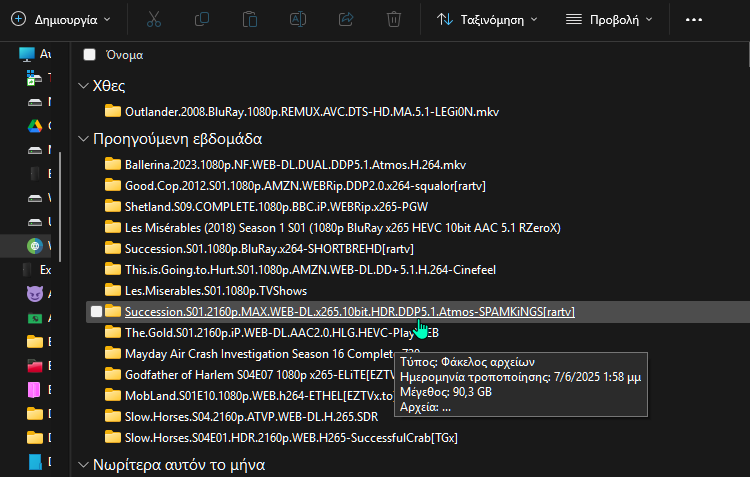
Task: Click Slow.Horses.S04E01.HDR.2160p.WEB name
Action: click(291, 438)
